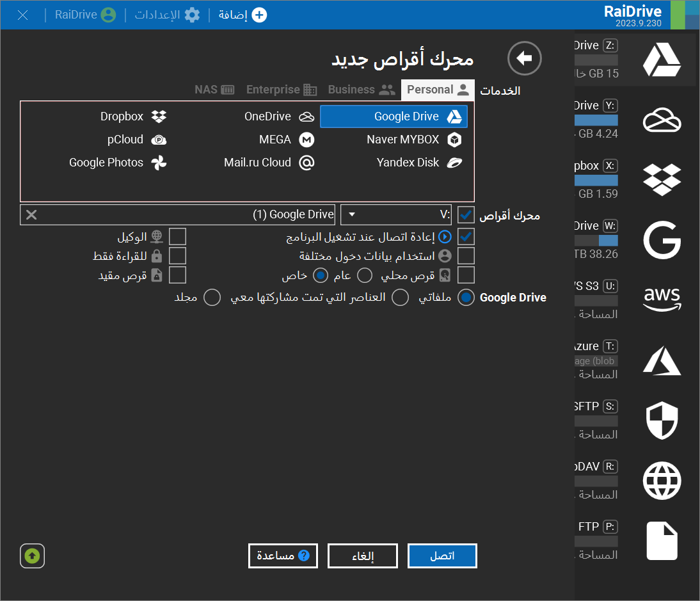Image resolution: width=700 pixels, height=601 pixels.
Task: Select the ملفاتي My Files radio button
Action: click(x=466, y=298)
